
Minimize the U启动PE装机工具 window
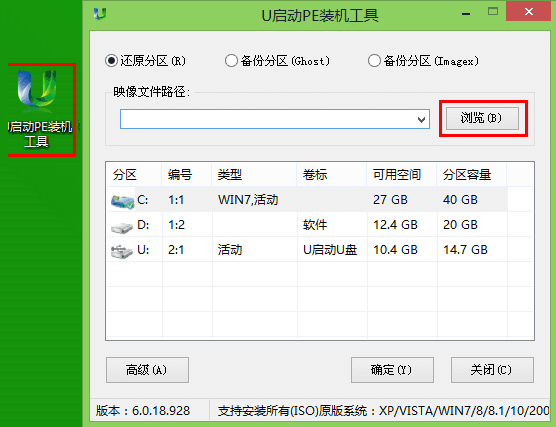click(466, 13)
